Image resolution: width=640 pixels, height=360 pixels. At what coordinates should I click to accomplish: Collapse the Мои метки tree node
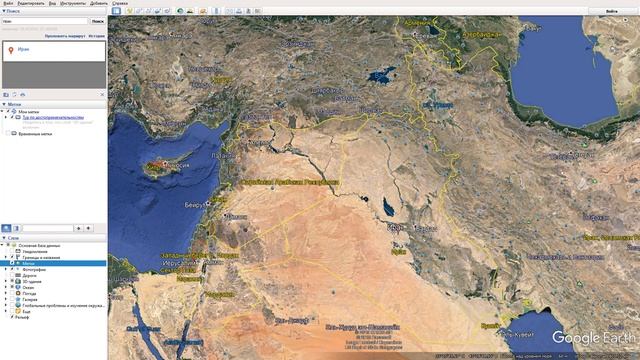(x=2, y=111)
